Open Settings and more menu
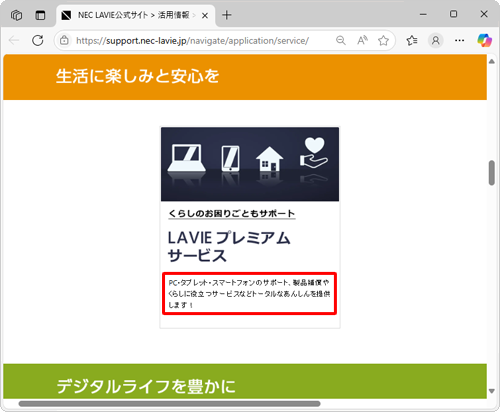The height and width of the screenshot is (412, 500). pos(459,41)
